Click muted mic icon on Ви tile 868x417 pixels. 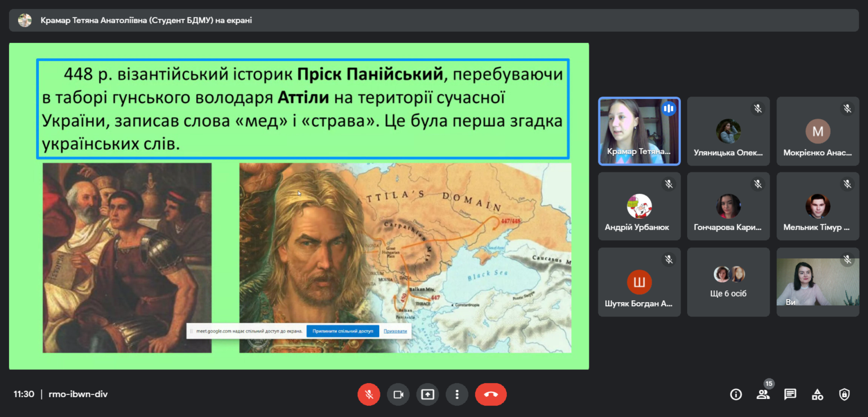[847, 259]
